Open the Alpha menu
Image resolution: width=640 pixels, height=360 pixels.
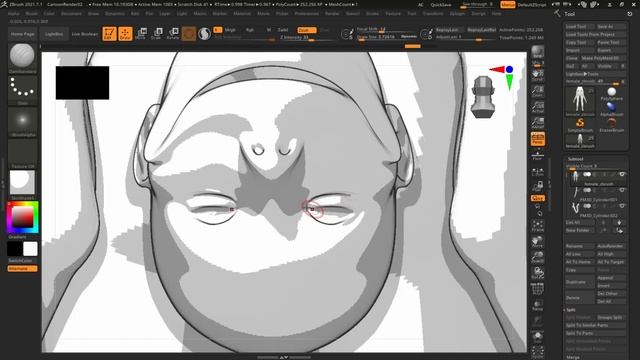13,13
